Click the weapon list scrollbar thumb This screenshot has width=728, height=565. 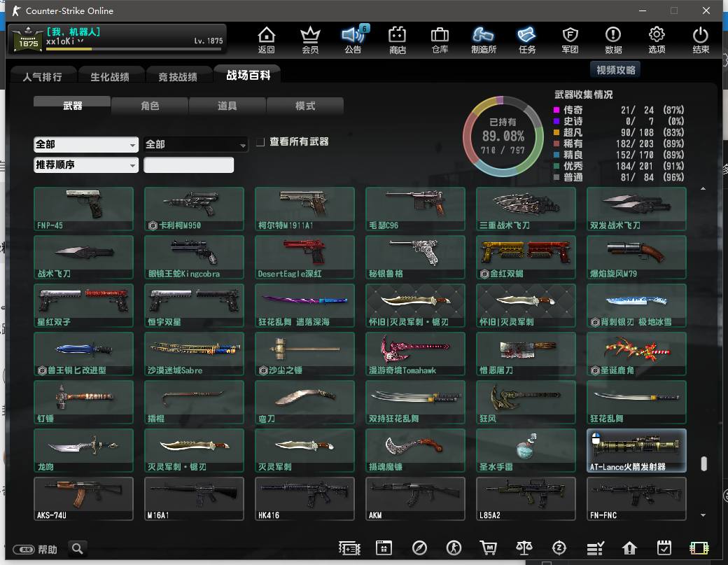click(x=703, y=463)
